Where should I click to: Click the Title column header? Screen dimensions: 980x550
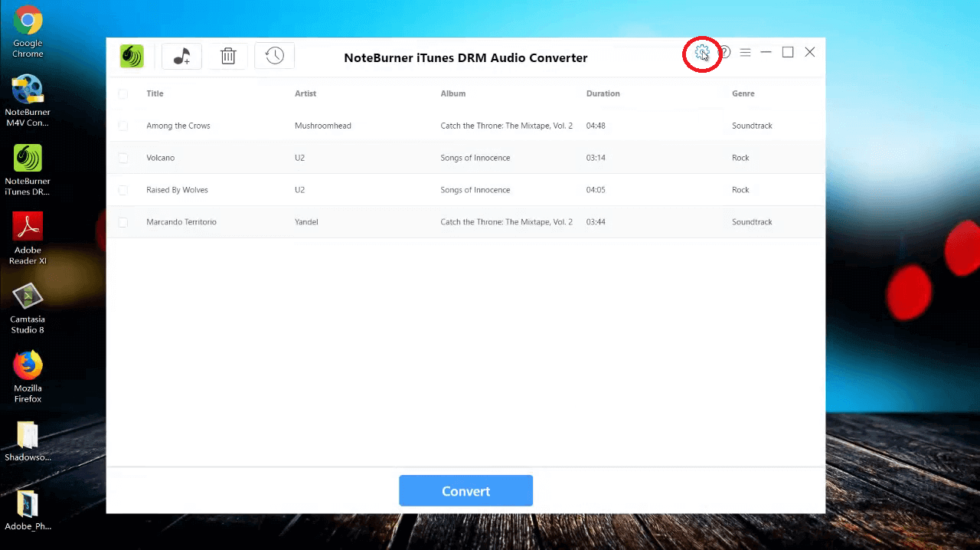[x=155, y=93]
